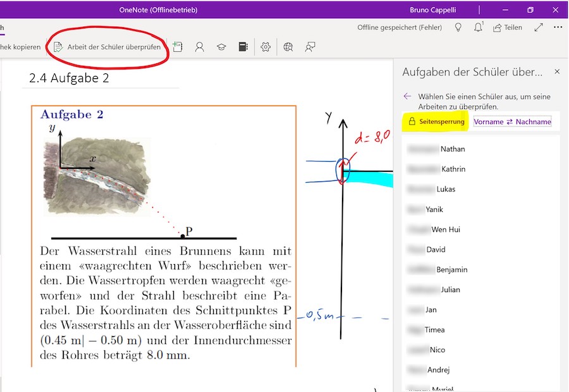Image resolution: width=569 pixels, height=392 pixels.
Task: Click 'Arbeit der Schüler überprüfen' button
Action: 107,47
